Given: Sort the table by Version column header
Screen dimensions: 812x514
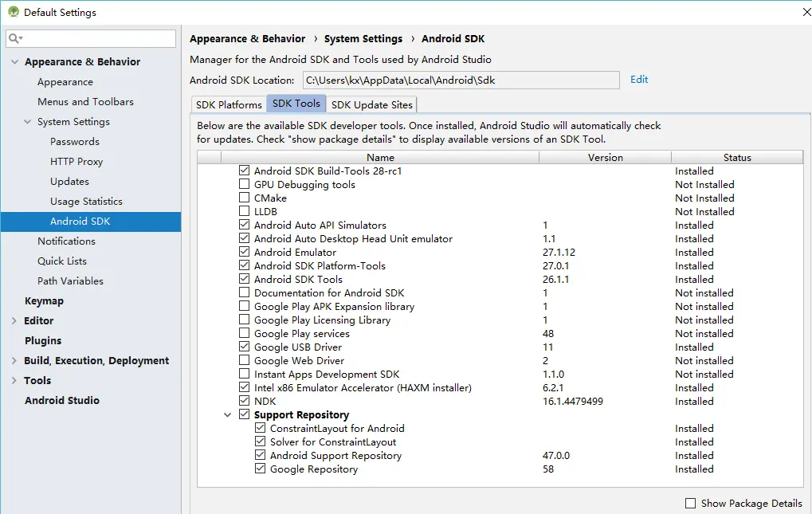Looking at the screenshot, I should [x=605, y=158].
